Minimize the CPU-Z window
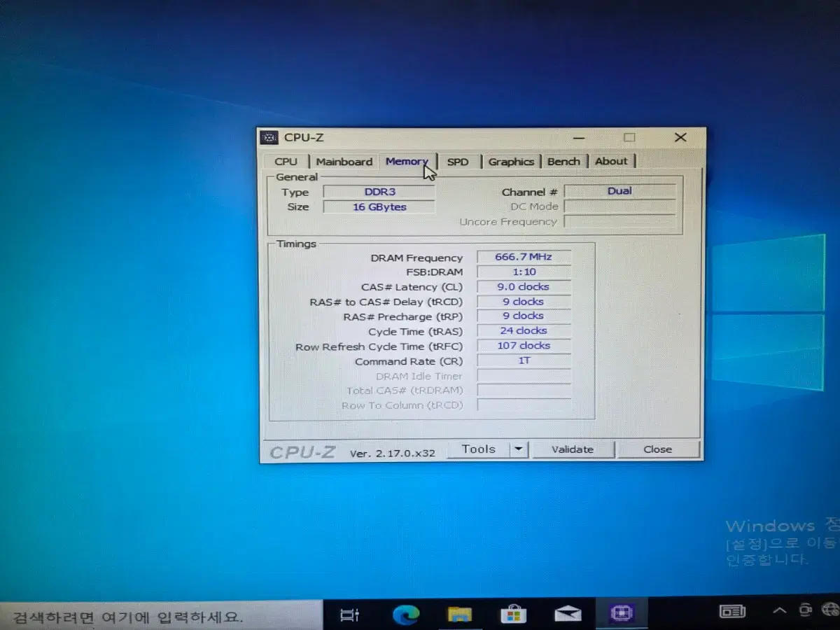Image resolution: width=840 pixels, height=630 pixels. [578, 138]
